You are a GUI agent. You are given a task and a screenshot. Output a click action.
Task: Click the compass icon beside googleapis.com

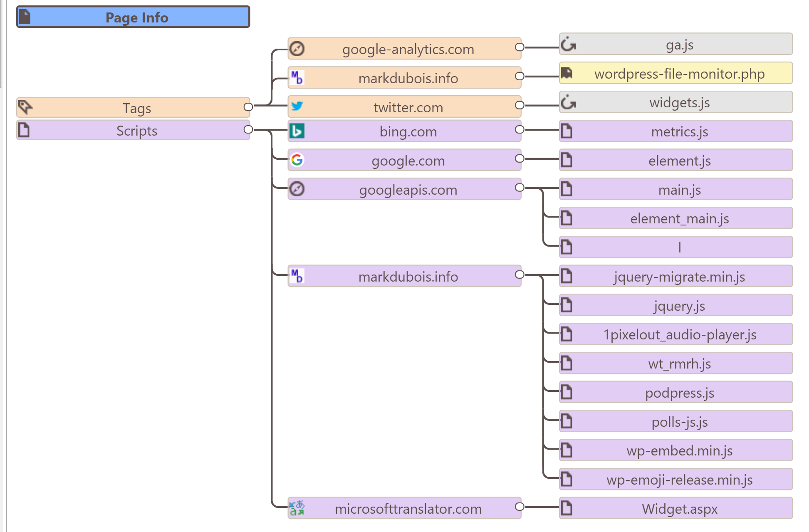point(297,189)
